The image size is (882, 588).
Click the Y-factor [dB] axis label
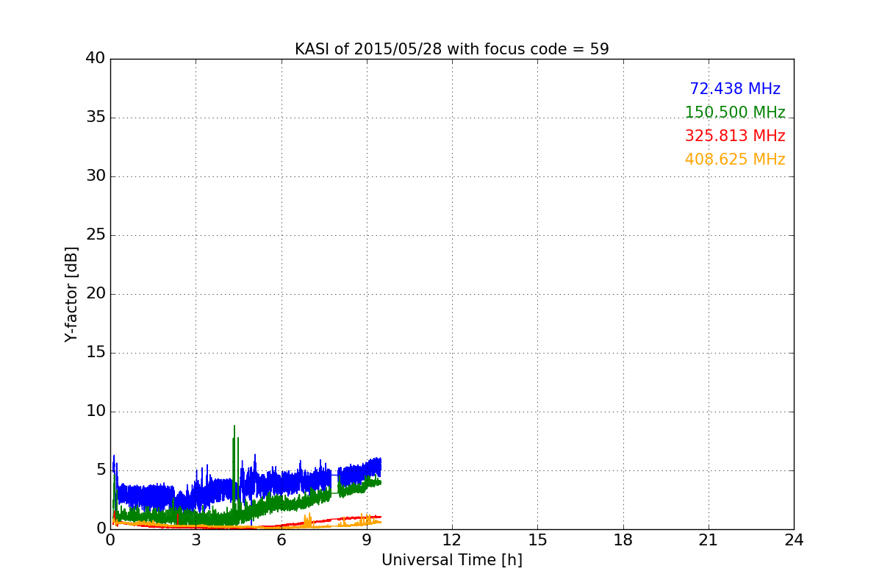71,294
